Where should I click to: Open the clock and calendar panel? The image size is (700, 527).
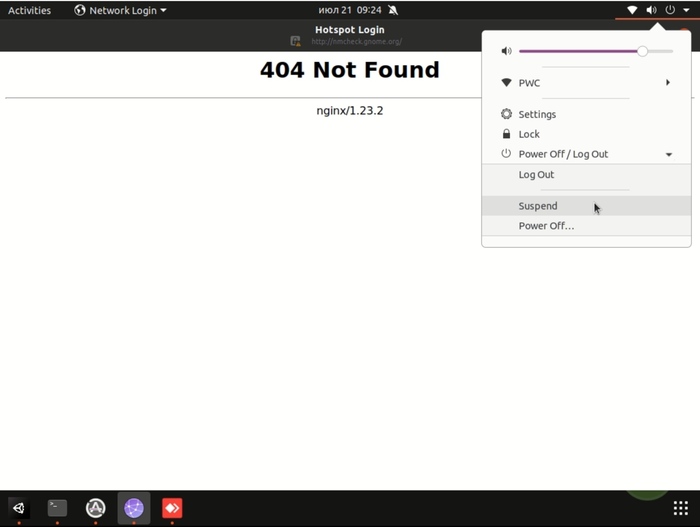pos(350,10)
